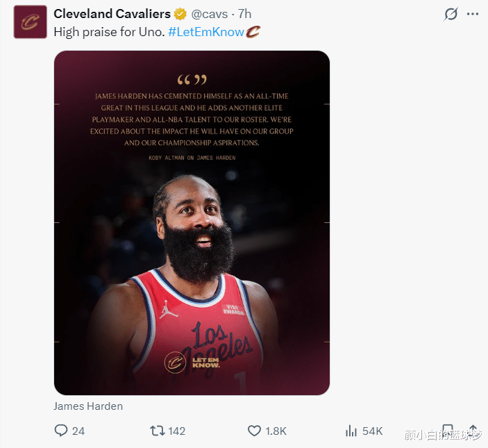488x448 pixels.
Task: Click the James Harden image caption
Action: (x=88, y=406)
